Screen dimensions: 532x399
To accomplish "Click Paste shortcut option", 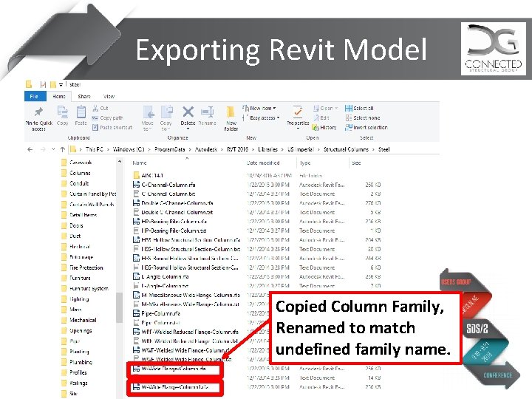I will [x=112, y=127].
